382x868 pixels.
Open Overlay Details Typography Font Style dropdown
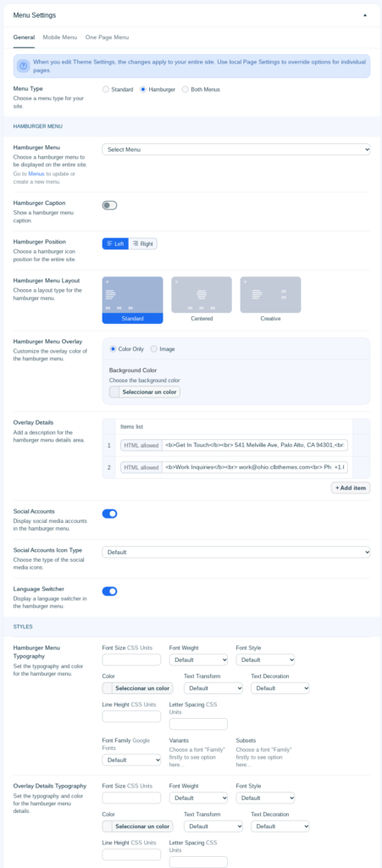[x=265, y=798]
